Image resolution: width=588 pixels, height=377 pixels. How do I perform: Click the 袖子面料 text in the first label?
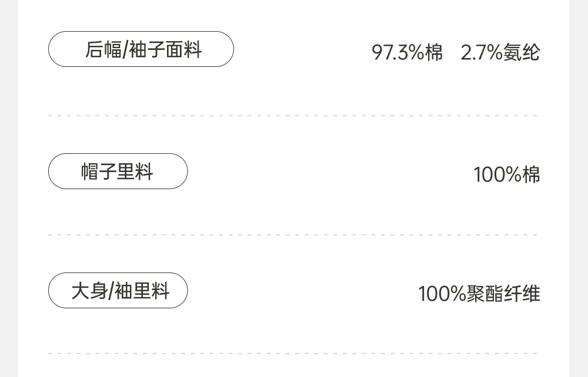tap(165, 49)
